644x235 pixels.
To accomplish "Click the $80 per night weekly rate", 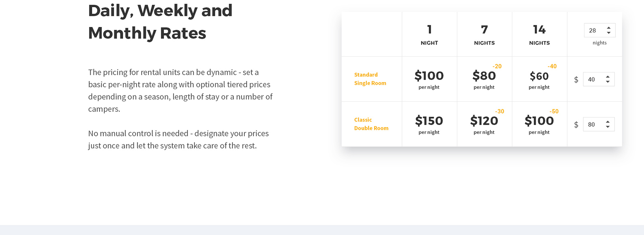I will click(484, 79).
